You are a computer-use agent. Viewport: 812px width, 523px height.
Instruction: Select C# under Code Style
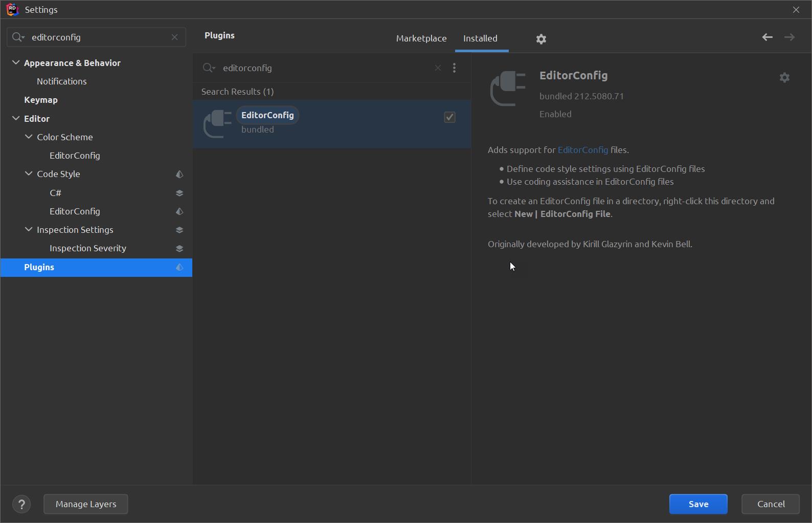[x=55, y=193]
